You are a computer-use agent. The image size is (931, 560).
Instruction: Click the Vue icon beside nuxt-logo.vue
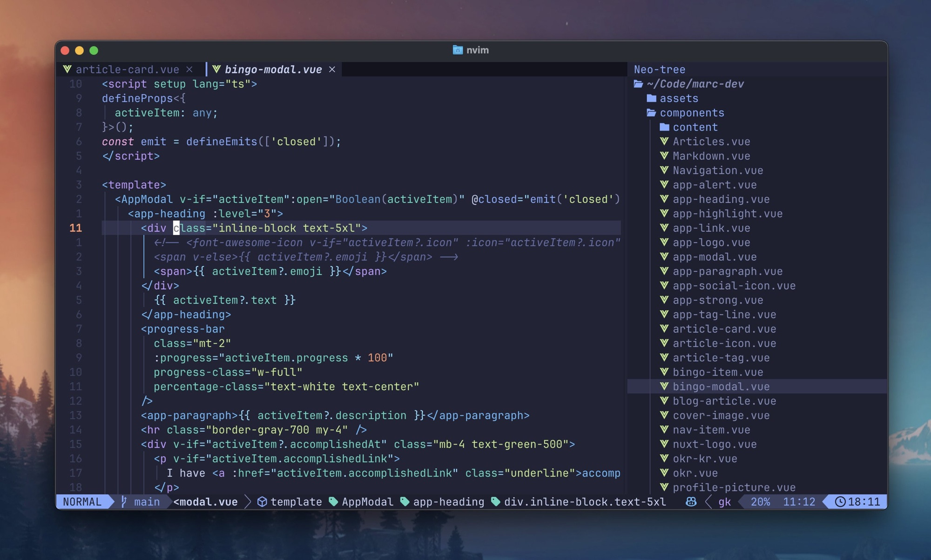pyautogui.click(x=664, y=444)
